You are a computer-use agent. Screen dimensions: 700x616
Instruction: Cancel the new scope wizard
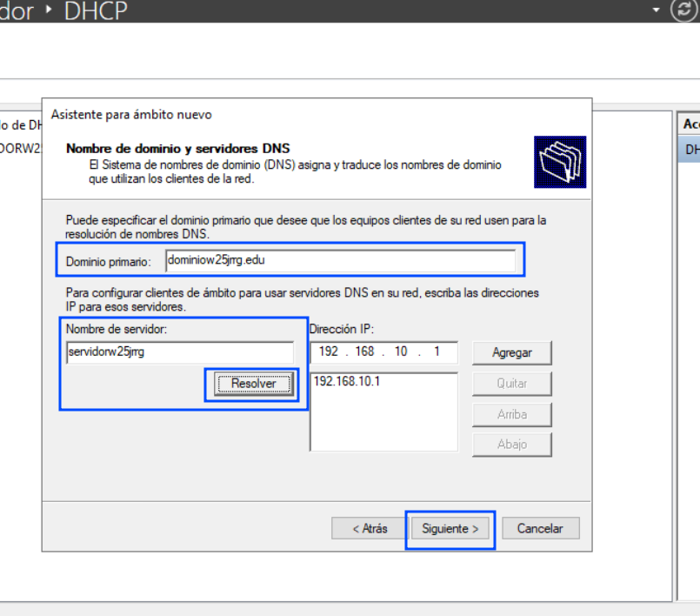[x=541, y=528]
